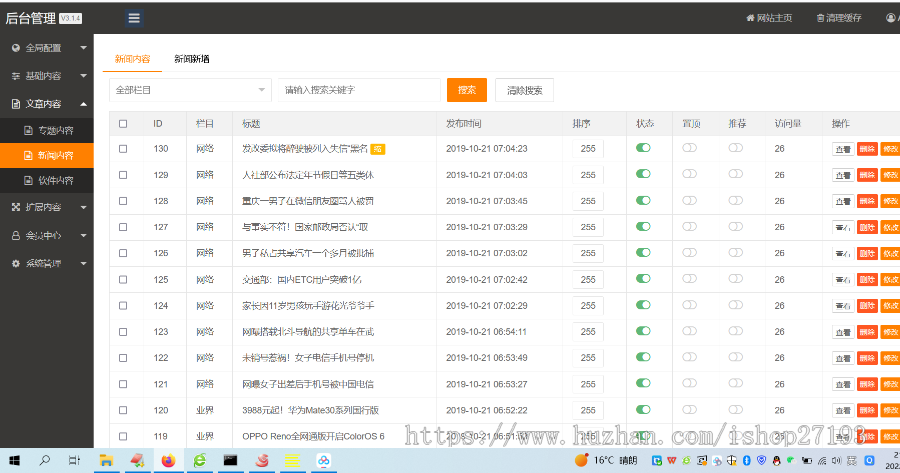Switch to the 新闻新增 tab

tap(192, 59)
